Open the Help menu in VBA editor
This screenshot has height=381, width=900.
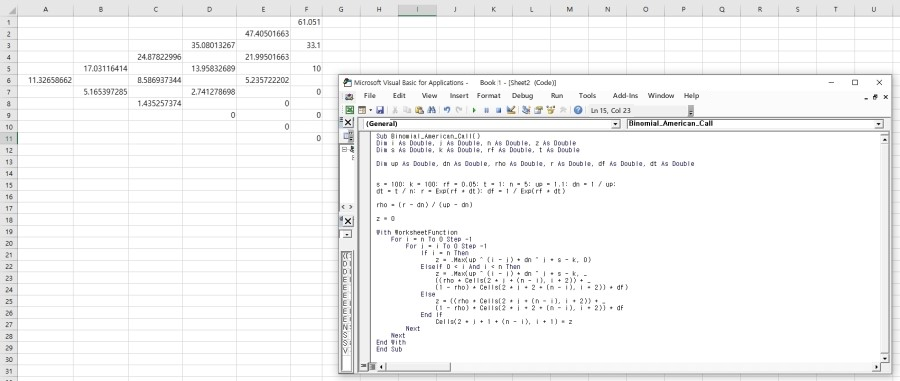pos(691,96)
